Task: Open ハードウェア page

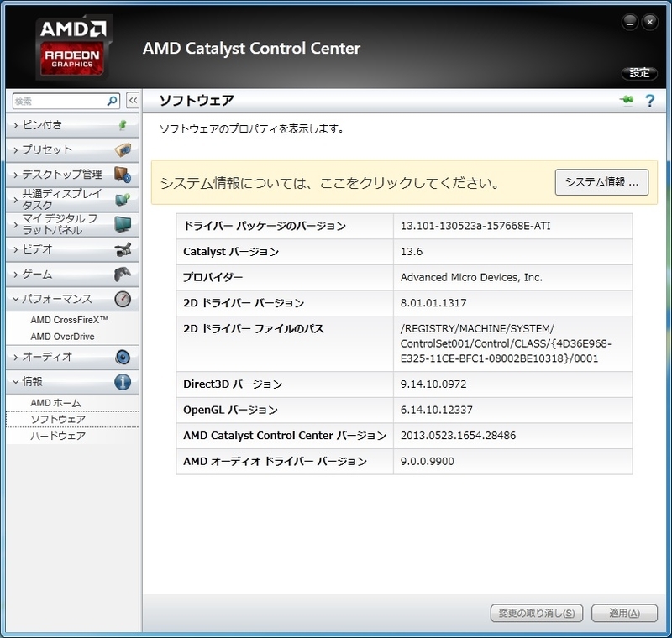Action: [58, 436]
